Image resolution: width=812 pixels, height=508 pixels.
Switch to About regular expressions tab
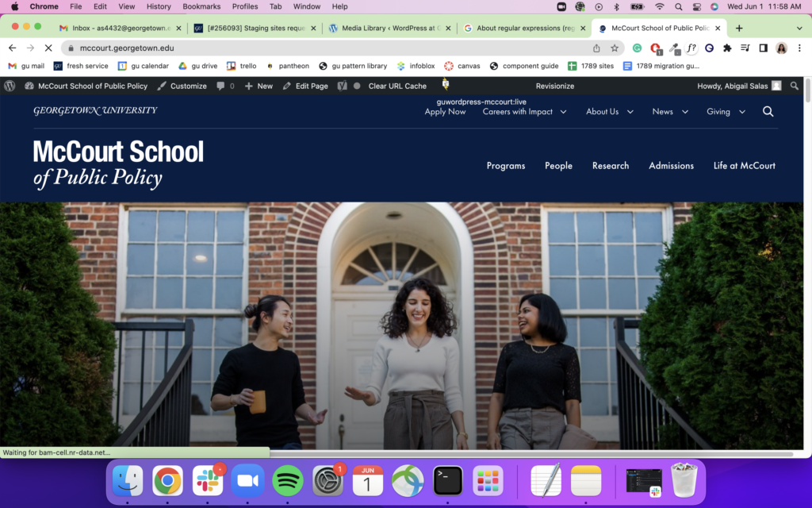524,28
